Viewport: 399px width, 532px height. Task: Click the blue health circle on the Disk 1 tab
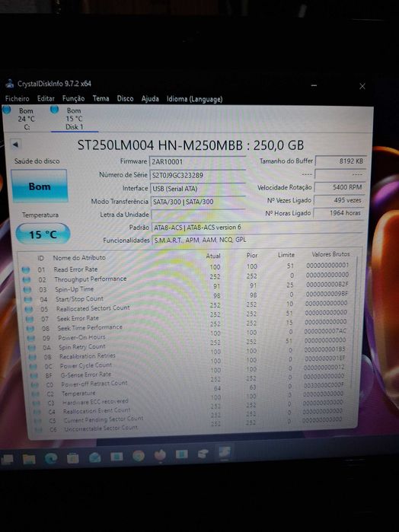click(54, 110)
